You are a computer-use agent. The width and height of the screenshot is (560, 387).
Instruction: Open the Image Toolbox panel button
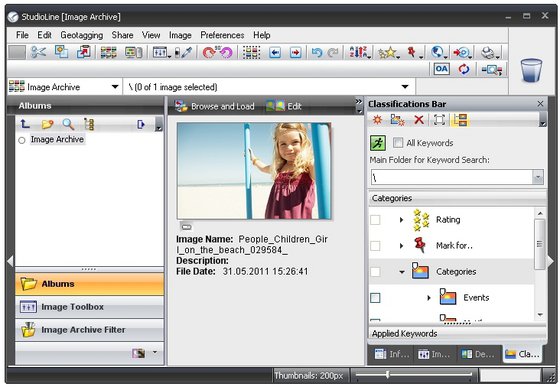[x=89, y=307]
